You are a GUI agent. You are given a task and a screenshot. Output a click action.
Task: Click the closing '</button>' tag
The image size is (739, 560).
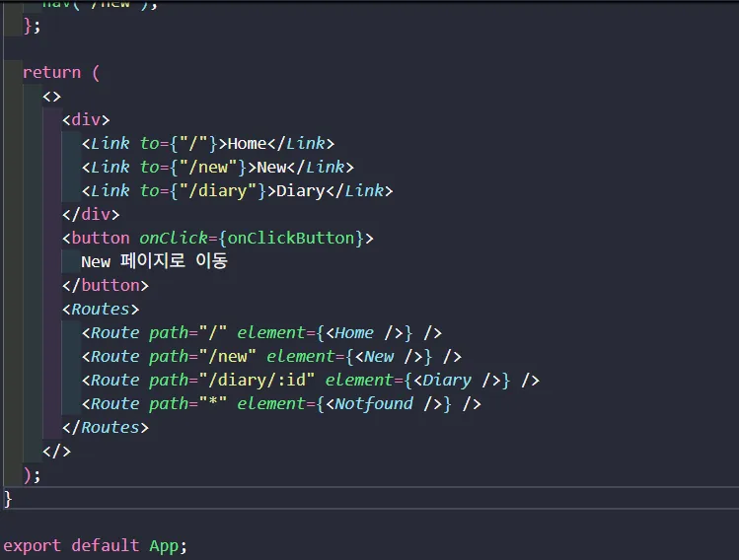(x=106, y=285)
